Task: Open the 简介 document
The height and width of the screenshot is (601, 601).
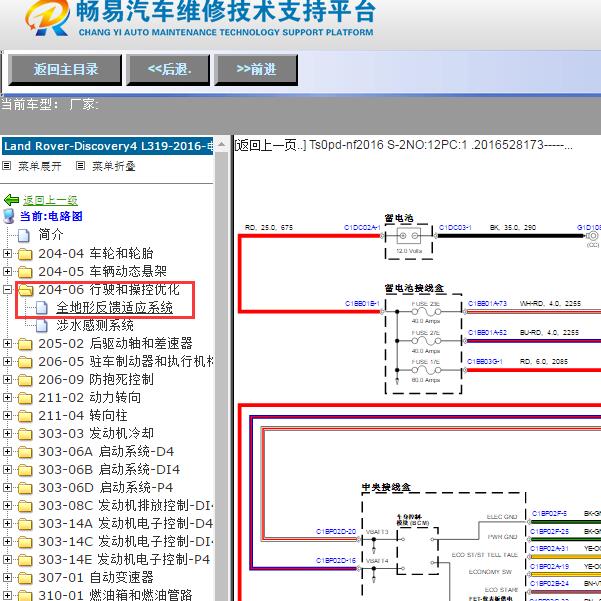Action: point(51,234)
